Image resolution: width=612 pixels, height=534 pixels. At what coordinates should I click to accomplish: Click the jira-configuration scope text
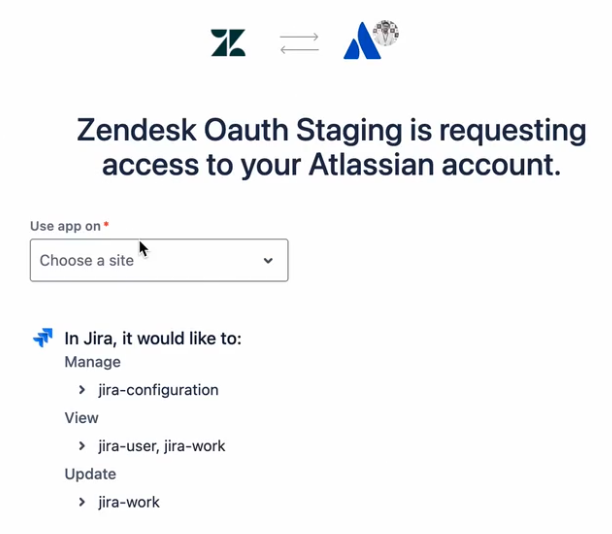158,390
